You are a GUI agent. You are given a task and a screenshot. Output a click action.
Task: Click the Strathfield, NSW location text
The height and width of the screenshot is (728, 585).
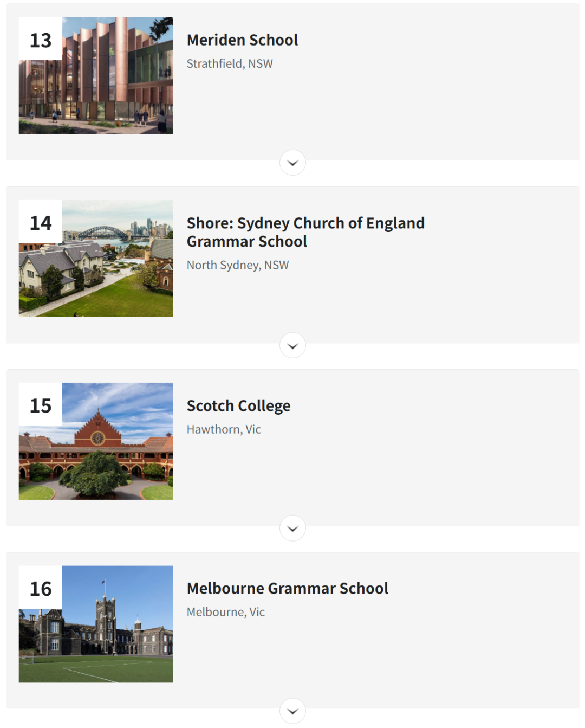coord(230,64)
